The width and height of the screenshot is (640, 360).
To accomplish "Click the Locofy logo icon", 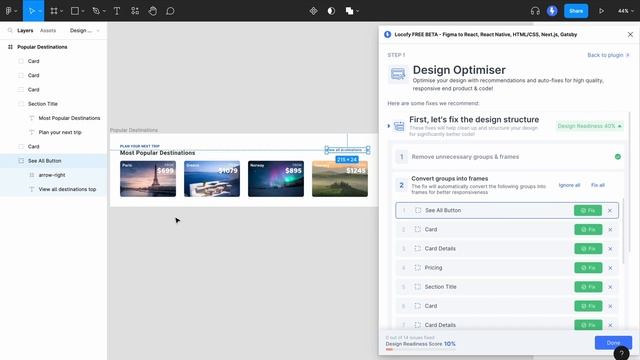I will [x=387, y=35].
